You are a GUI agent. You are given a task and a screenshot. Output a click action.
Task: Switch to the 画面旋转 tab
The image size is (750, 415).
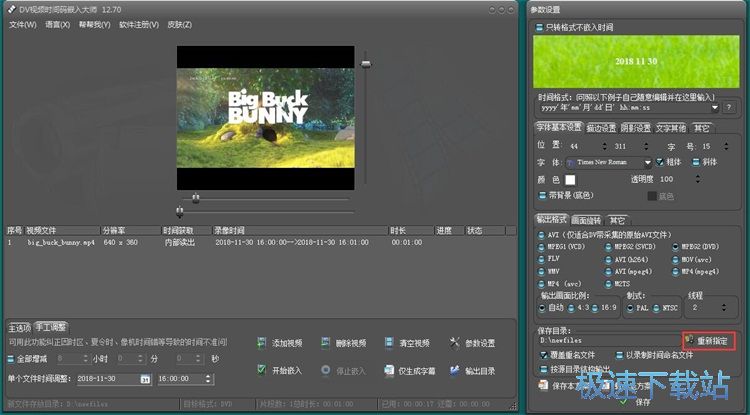(586, 220)
